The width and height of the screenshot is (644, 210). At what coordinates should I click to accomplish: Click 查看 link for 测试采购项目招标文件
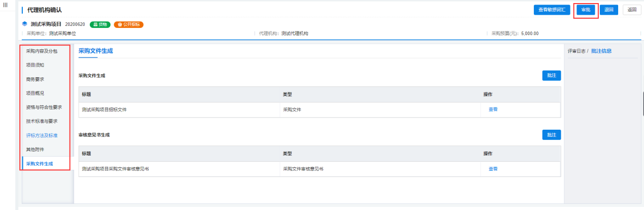click(x=493, y=109)
